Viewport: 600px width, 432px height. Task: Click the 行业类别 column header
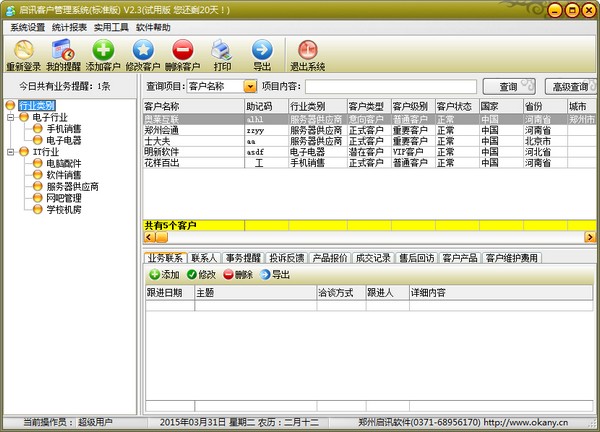pos(318,106)
